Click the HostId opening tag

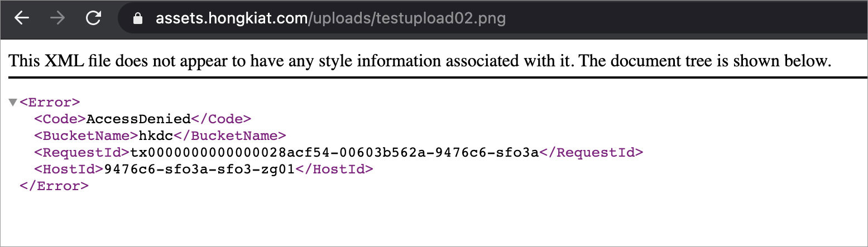(x=69, y=169)
